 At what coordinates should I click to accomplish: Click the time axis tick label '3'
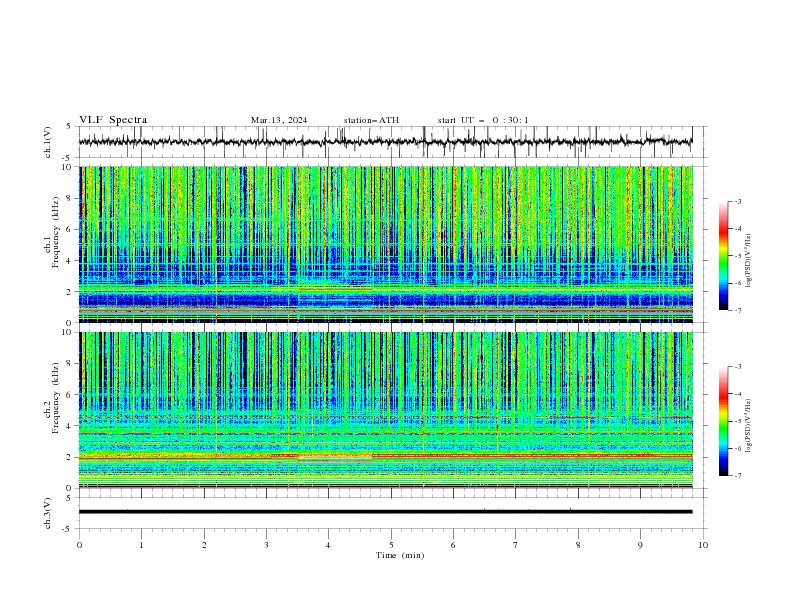pyautogui.click(x=266, y=545)
